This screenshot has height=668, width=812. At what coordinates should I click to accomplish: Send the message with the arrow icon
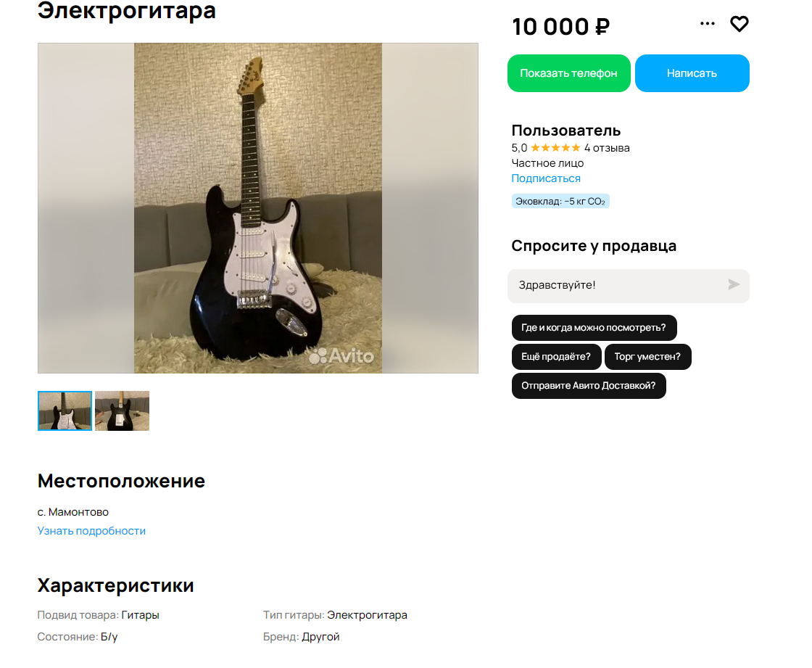(733, 284)
